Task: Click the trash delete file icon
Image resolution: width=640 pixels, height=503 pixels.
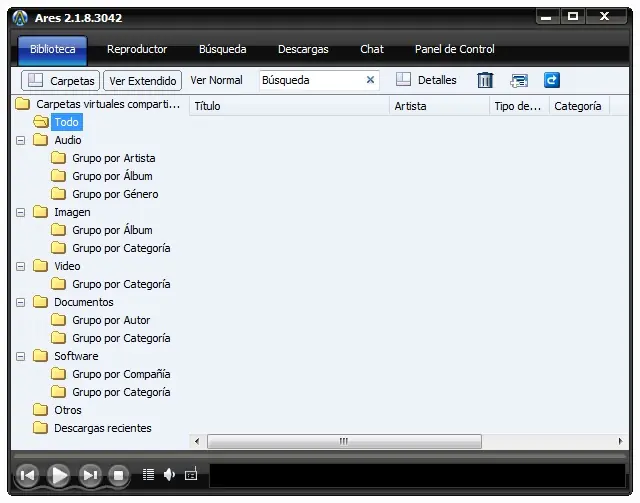Action: point(485,80)
